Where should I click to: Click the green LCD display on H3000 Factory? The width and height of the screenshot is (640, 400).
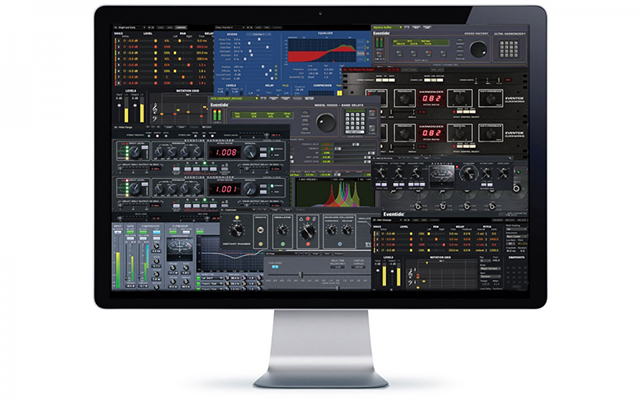pos(420,42)
